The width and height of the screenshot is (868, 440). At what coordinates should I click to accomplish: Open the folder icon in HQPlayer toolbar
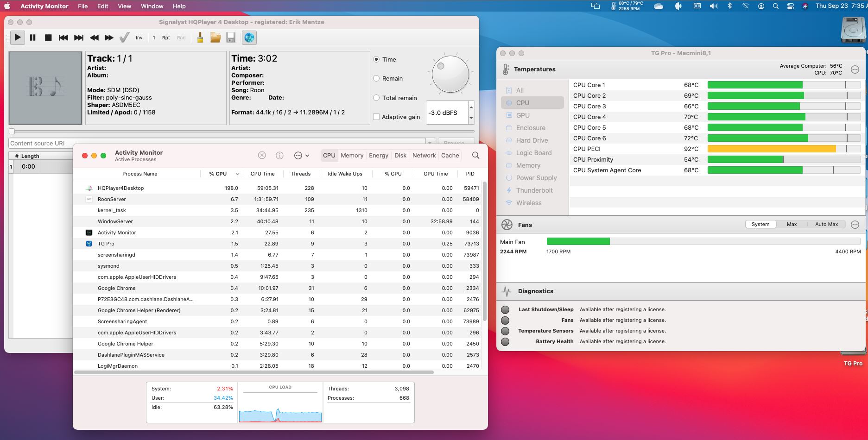pyautogui.click(x=215, y=38)
